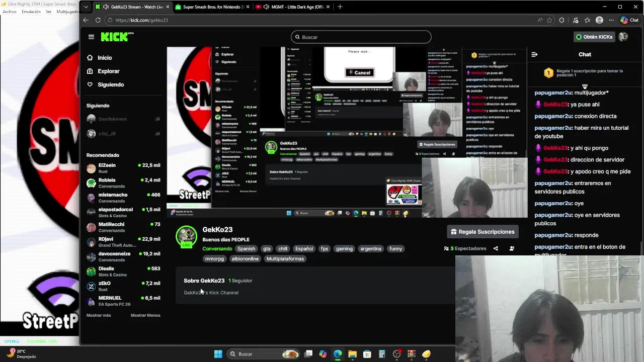644x362 pixels.
Task: Open recommended channel Diealis
Action: 123,271
